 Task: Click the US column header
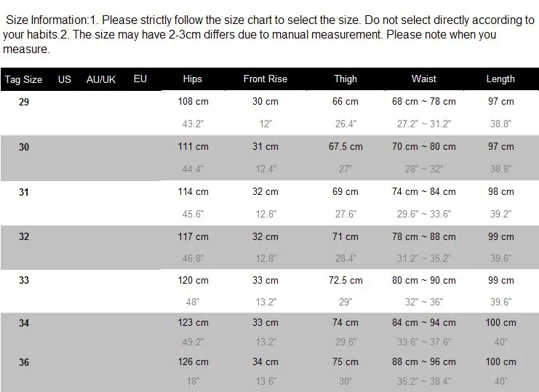pos(65,80)
